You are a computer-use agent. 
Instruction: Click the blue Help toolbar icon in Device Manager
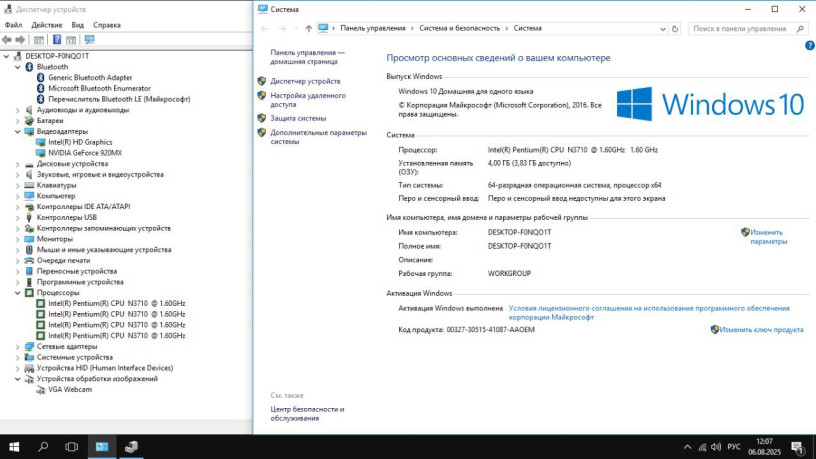(57, 40)
